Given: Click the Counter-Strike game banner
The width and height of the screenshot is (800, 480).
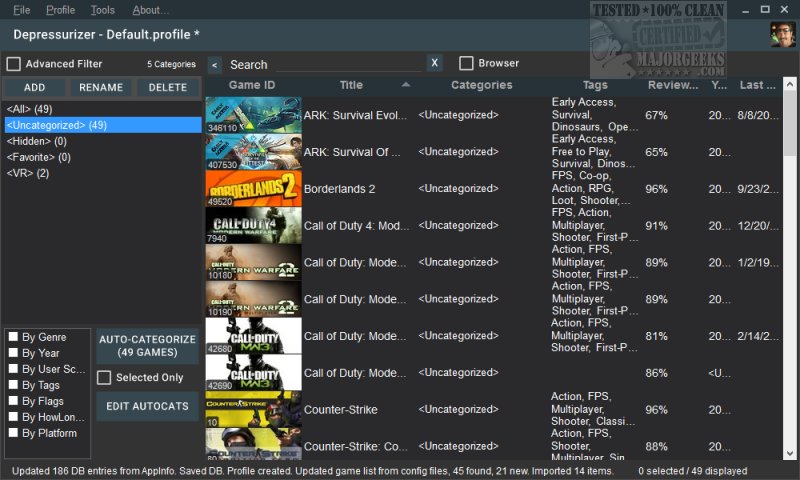Looking at the screenshot, I should 253,409.
